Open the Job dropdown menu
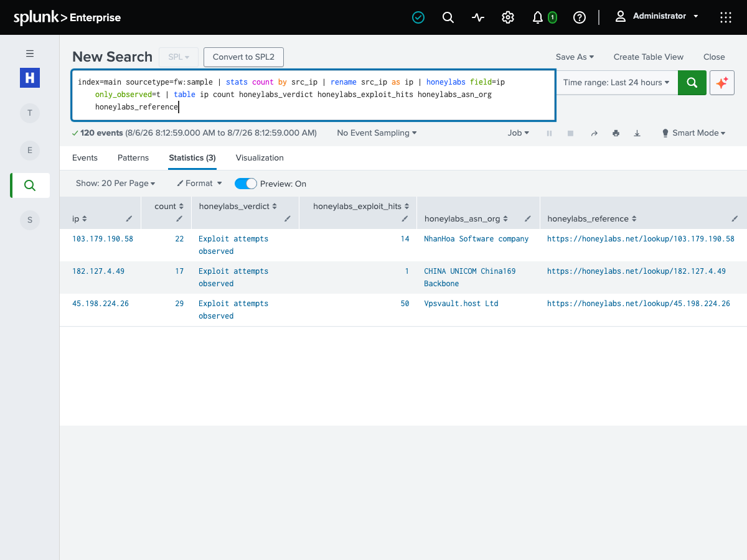Image resolution: width=747 pixels, height=560 pixels. click(518, 133)
